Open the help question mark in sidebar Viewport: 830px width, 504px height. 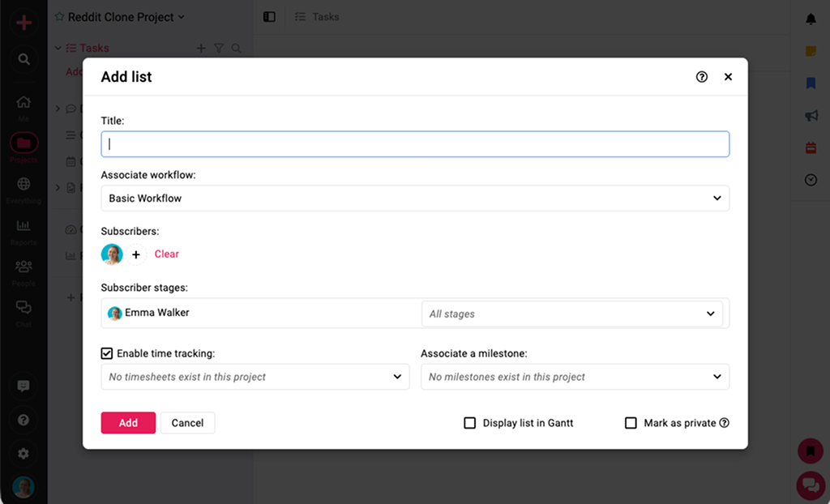point(24,420)
